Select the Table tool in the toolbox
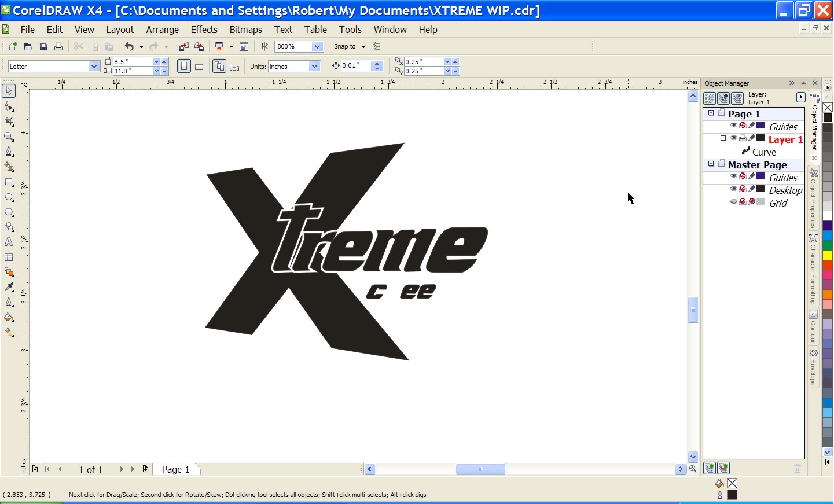The width and height of the screenshot is (834, 504). coord(9,257)
